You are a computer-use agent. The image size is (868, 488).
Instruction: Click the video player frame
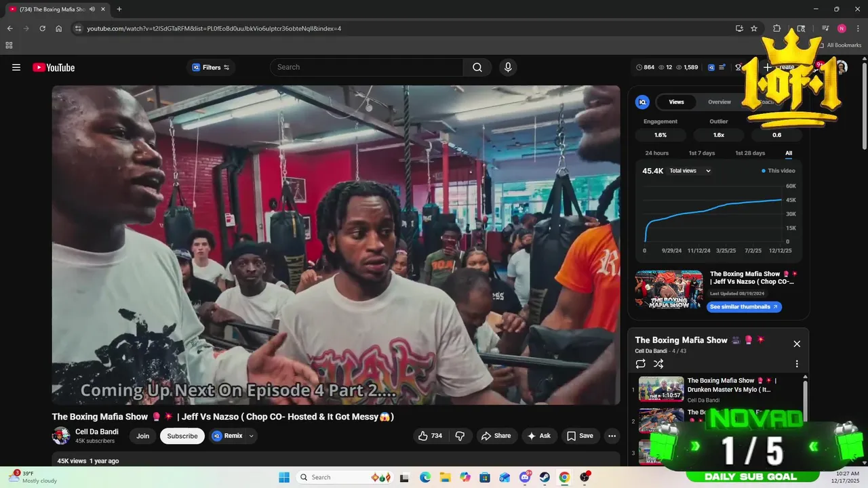[336, 245]
